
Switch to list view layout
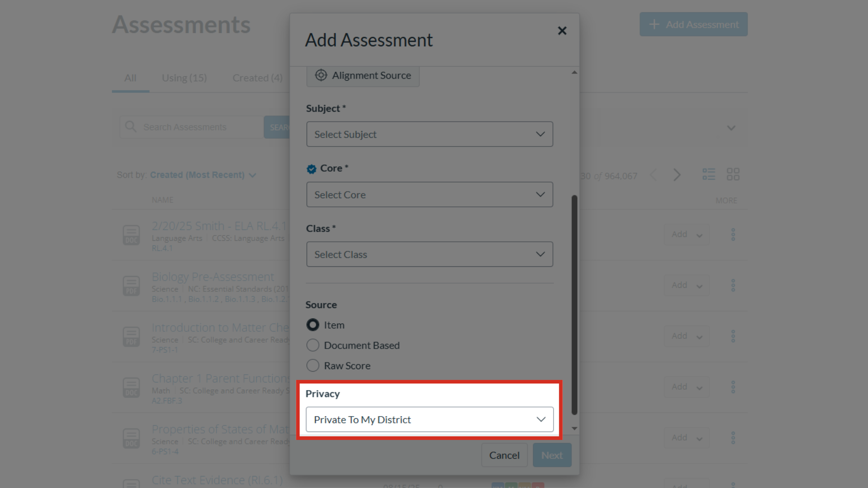click(x=709, y=174)
